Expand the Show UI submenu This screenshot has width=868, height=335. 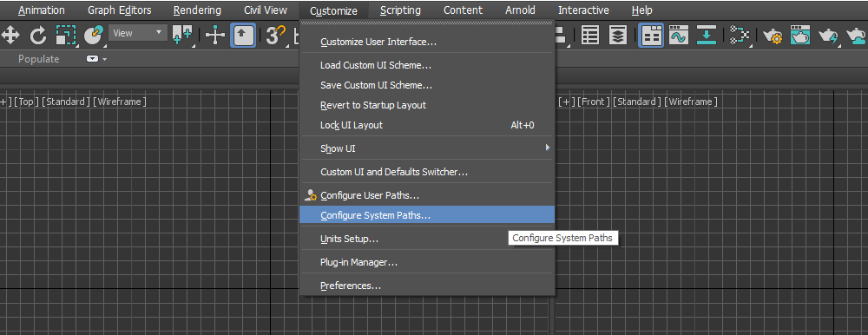click(427, 148)
